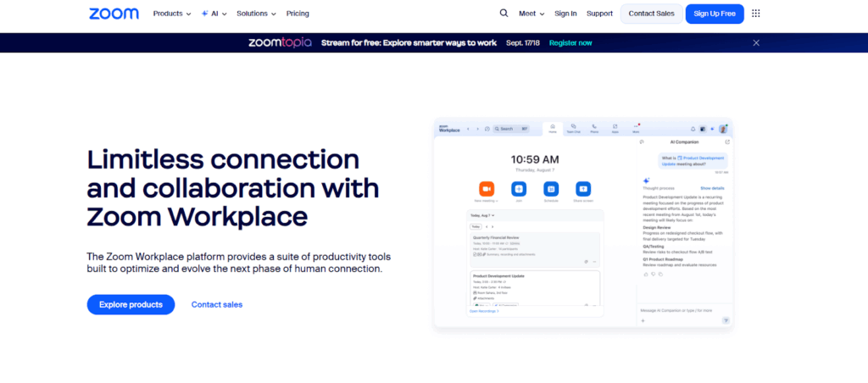Click the Explore products button

point(131,305)
